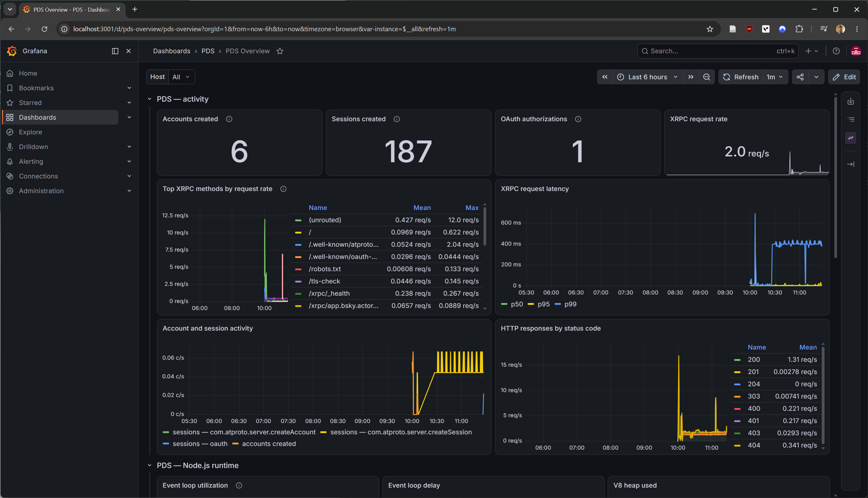The width and height of the screenshot is (868, 498).
Task: Go to Dashboards breadcrumb link
Action: tap(172, 51)
